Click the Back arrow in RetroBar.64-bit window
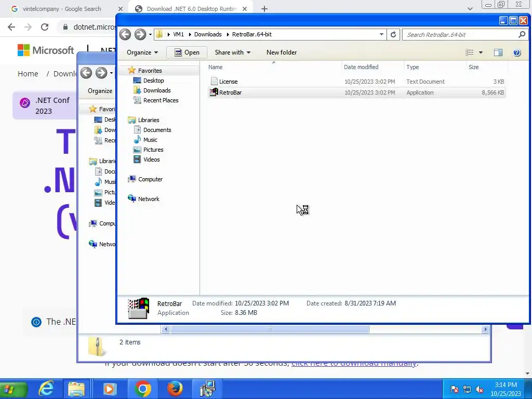This screenshot has width=532, height=399. pos(125,34)
